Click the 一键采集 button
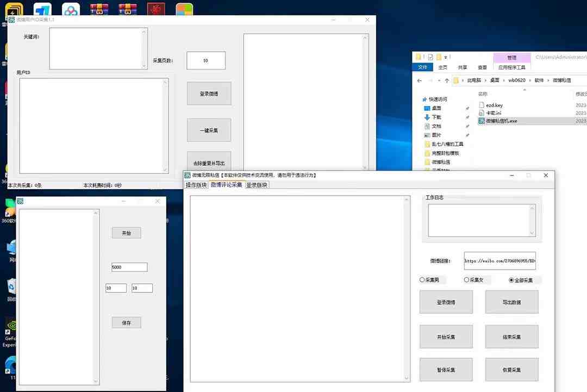This screenshot has height=392, width=587. click(209, 130)
